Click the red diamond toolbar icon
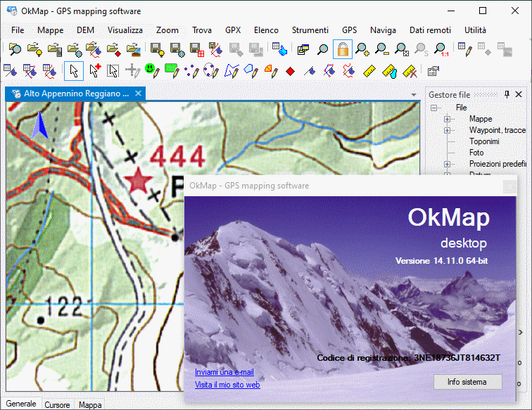This screenshot has height=410, width=532. point(291,71)
